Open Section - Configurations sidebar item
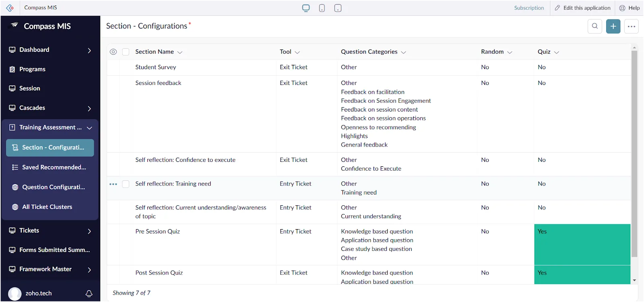 pos(50,148)
